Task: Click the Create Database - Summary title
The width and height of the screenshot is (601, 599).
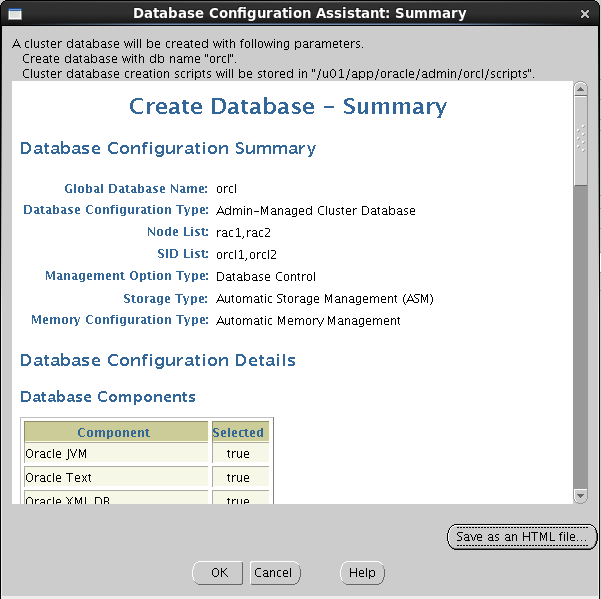Action: pyautogui.click(x=288, y=107)
